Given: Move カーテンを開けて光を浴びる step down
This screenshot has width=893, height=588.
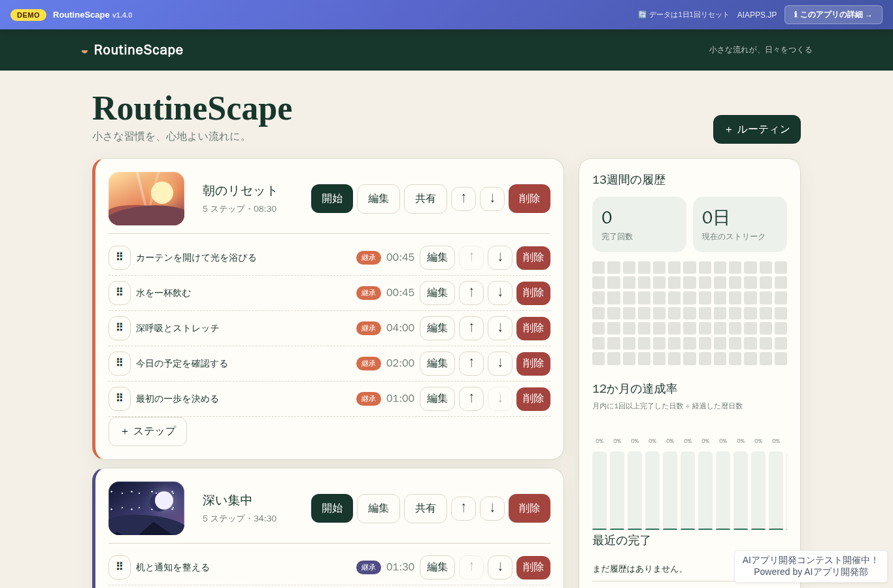Looking at the screenshot, I should tap(500, 257).
